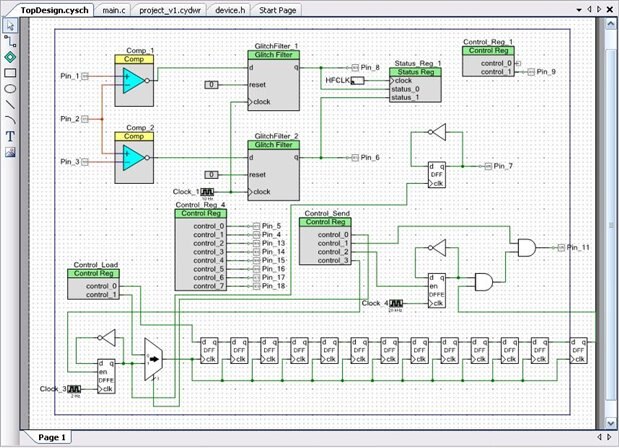Open the Start Page tab
619x448 pixels.
278,10
